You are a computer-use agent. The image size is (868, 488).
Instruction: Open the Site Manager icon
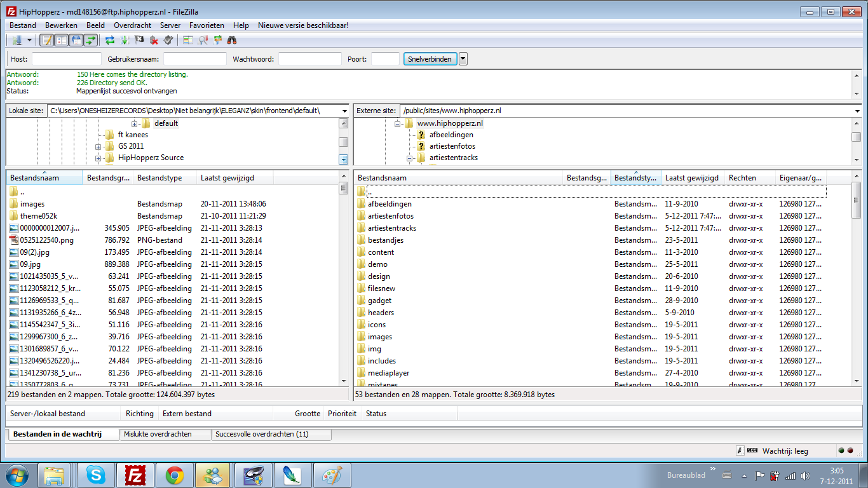click(x=17, y=40)
